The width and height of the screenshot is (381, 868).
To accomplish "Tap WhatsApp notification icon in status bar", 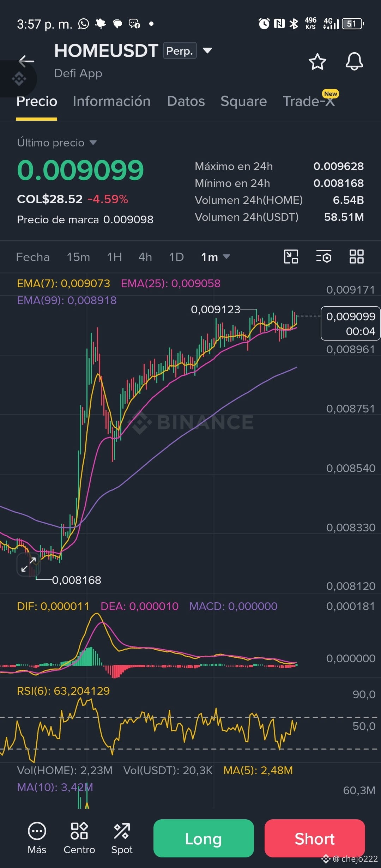I will [84, 24].
